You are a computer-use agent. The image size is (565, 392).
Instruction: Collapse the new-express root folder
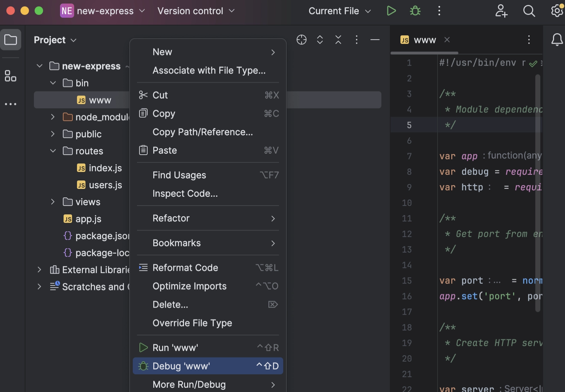tap(40, 66)
